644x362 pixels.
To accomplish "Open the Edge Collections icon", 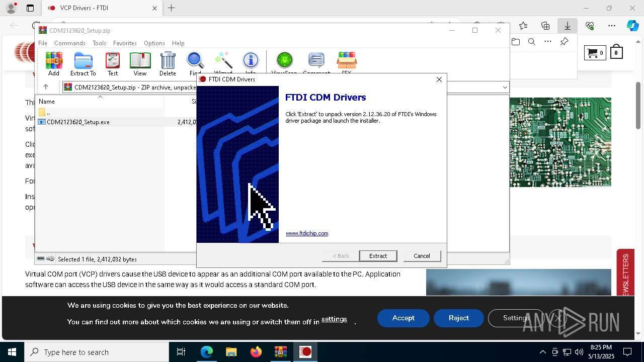I will tap(545, 26).
